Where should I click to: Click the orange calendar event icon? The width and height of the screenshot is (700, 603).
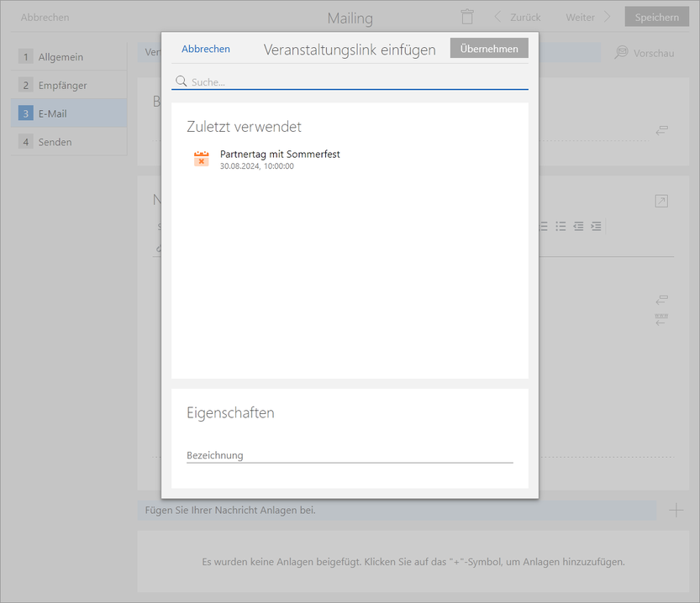coord(202,159)
